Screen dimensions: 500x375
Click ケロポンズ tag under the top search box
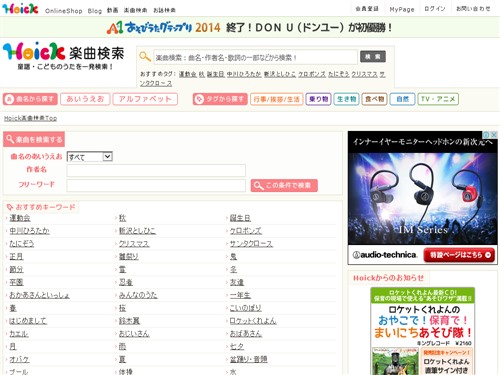312,74
